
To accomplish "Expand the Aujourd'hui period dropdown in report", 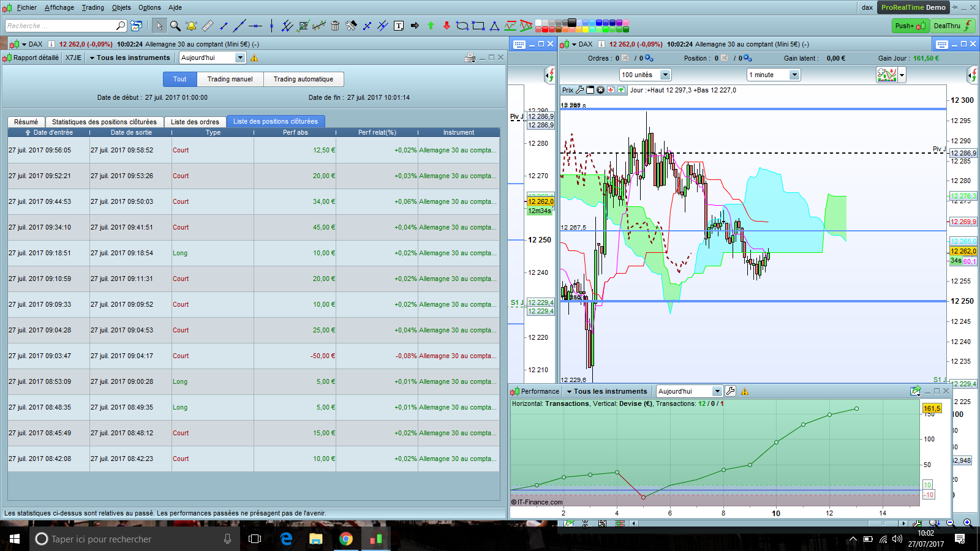I will (240, 58).
